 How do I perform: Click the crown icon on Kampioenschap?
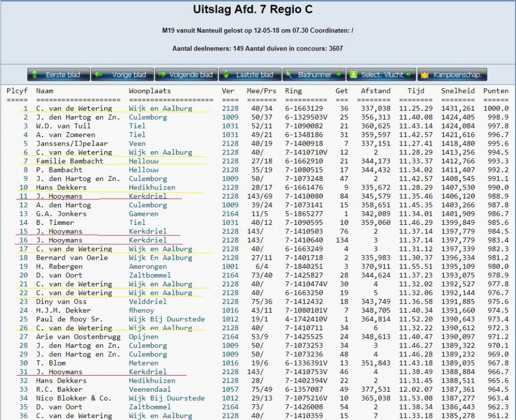tap(424, 75)
